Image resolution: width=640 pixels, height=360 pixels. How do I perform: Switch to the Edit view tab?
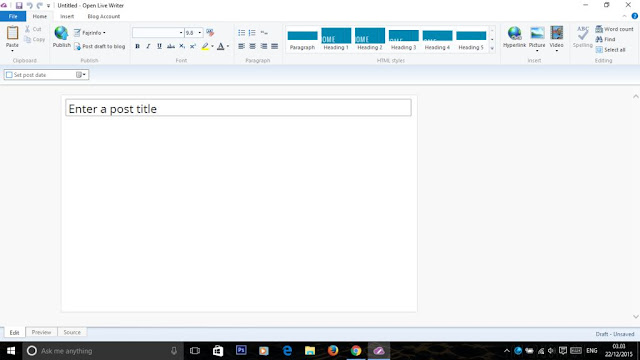pyautogui.click(x=15, y=332)
